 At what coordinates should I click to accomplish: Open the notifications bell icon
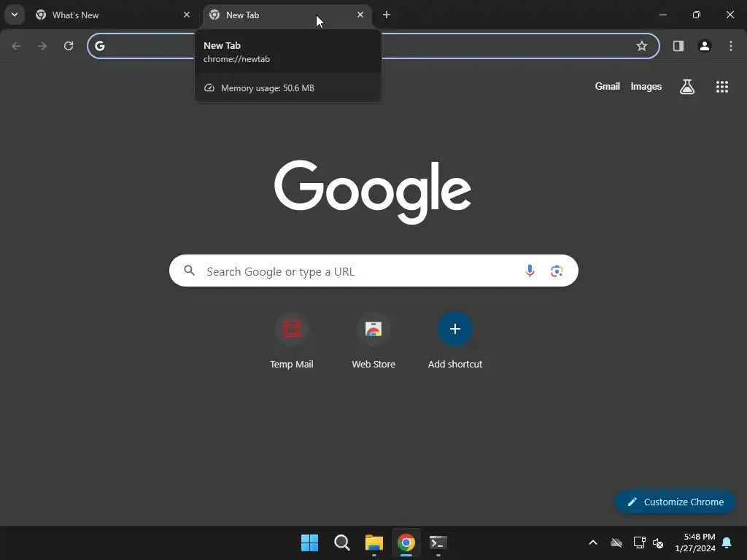727,542
